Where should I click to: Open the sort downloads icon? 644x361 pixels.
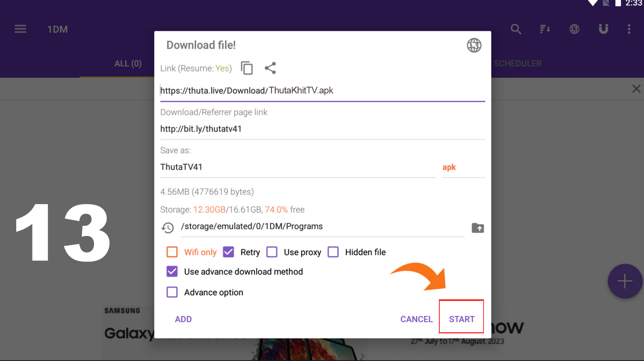point(545,29)
